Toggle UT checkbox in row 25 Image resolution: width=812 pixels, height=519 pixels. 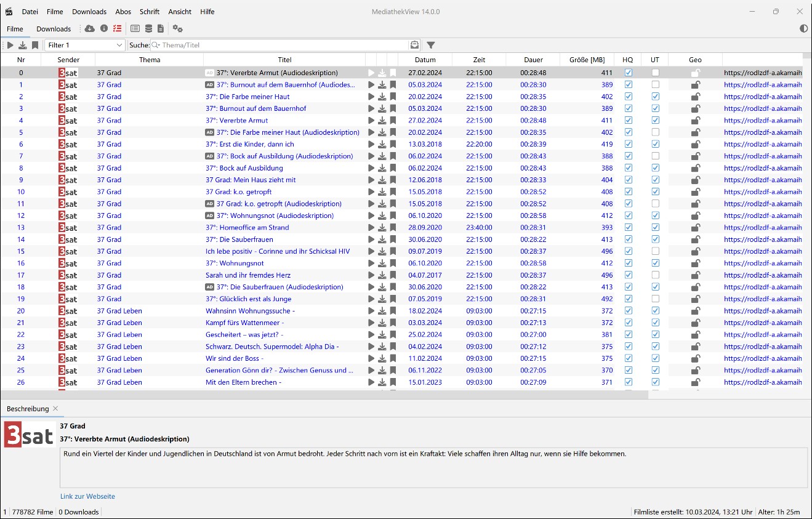click(656, 370)
